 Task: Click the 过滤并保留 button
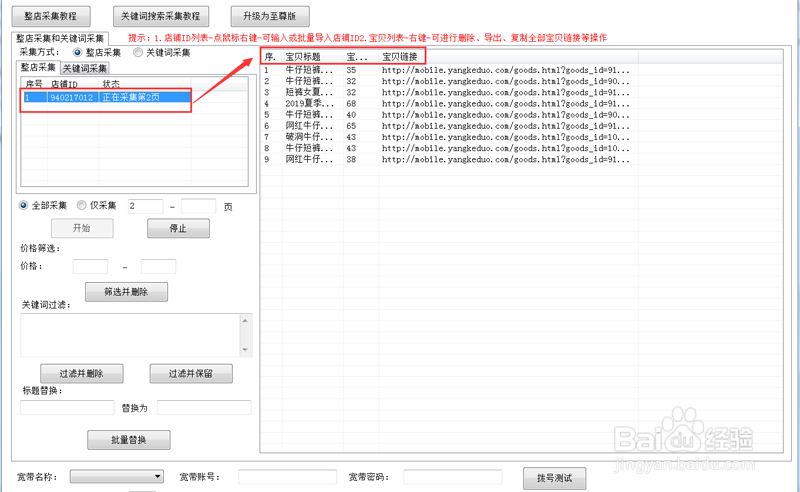coord(191,374)
